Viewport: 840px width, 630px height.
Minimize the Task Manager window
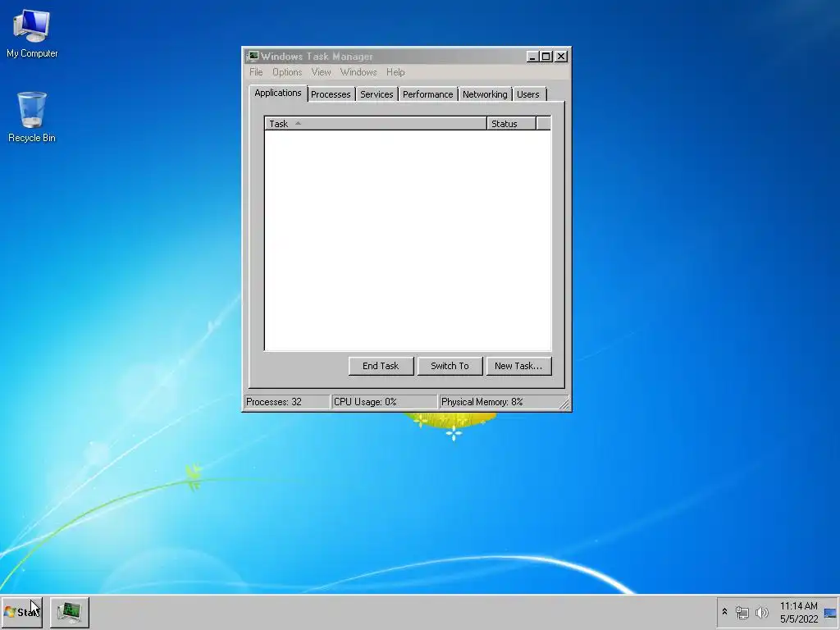coord(532,57)
